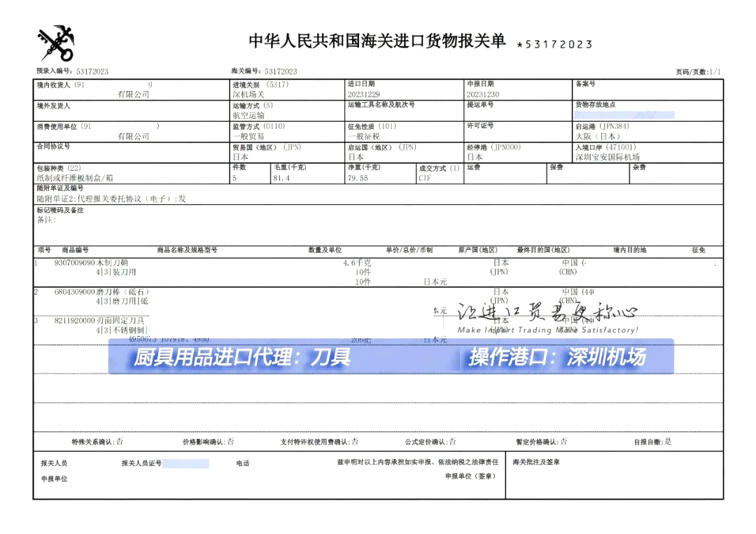Click the customs anchor-and-key emblem logo
This screenshot has height=534, width=756.
pyautogui.click(x=53, y=43)
